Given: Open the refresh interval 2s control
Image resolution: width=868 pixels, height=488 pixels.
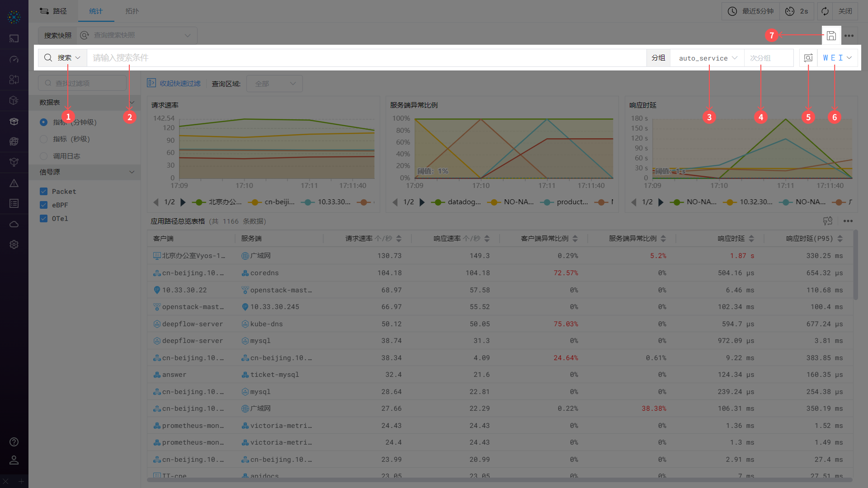Looking at the screenshot, I should coord(797,11).
